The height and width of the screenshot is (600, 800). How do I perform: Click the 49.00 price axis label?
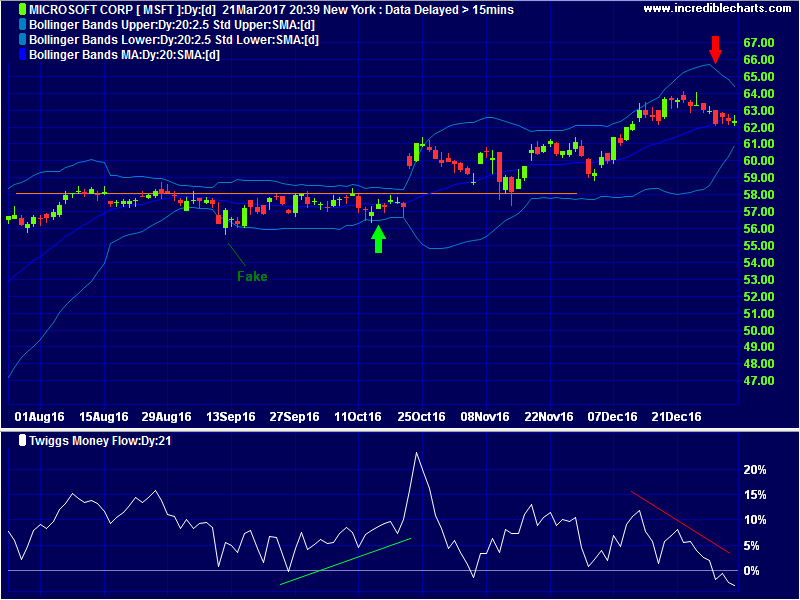(759, 347)
